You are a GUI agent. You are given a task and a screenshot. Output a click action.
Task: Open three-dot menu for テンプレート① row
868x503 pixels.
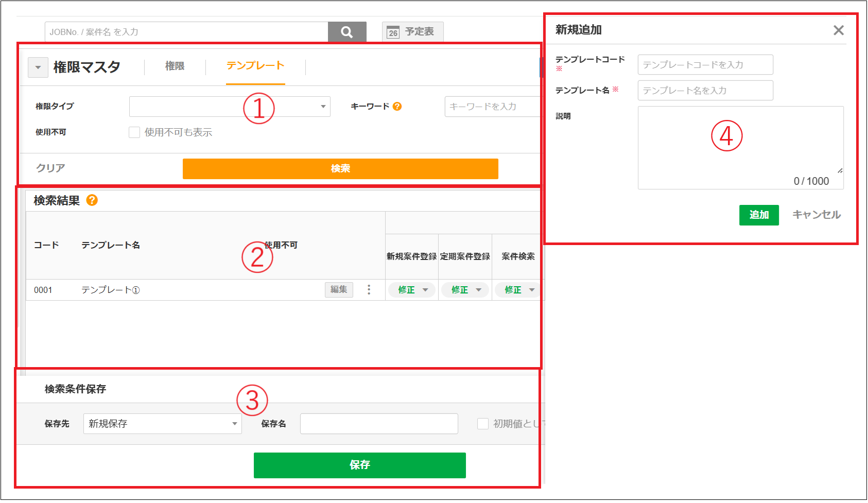coord(369,290)
